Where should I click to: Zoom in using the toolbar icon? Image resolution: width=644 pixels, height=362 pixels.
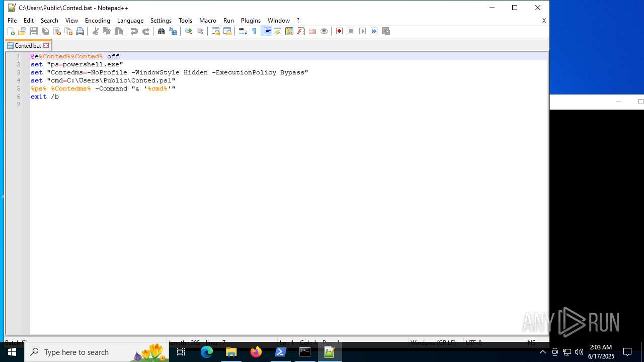point(188,31)
